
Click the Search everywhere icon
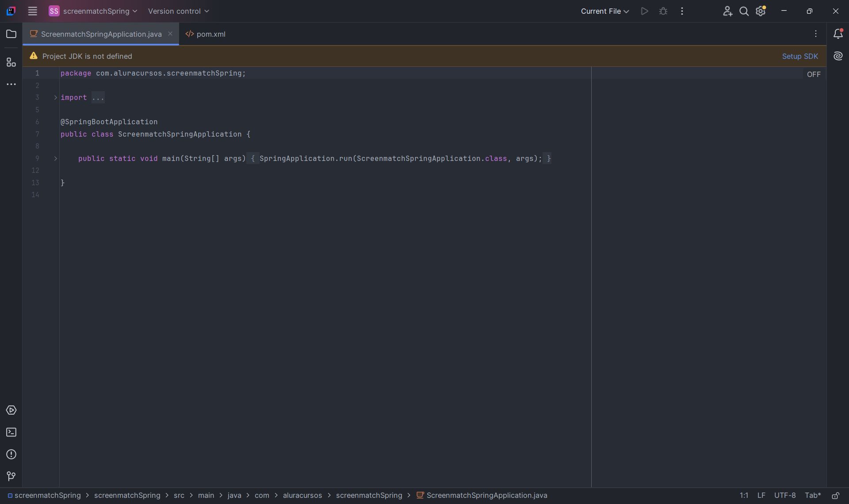click(743, 11)
